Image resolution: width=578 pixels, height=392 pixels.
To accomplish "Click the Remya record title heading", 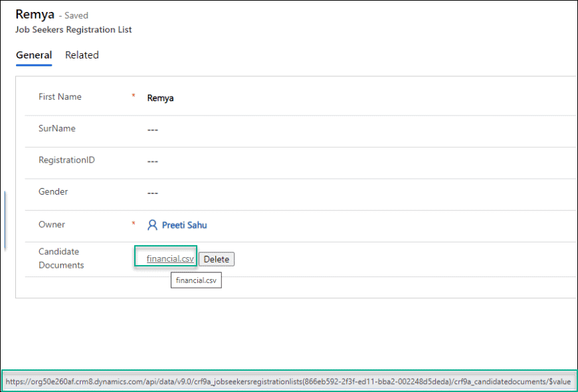I will point(35,14).
